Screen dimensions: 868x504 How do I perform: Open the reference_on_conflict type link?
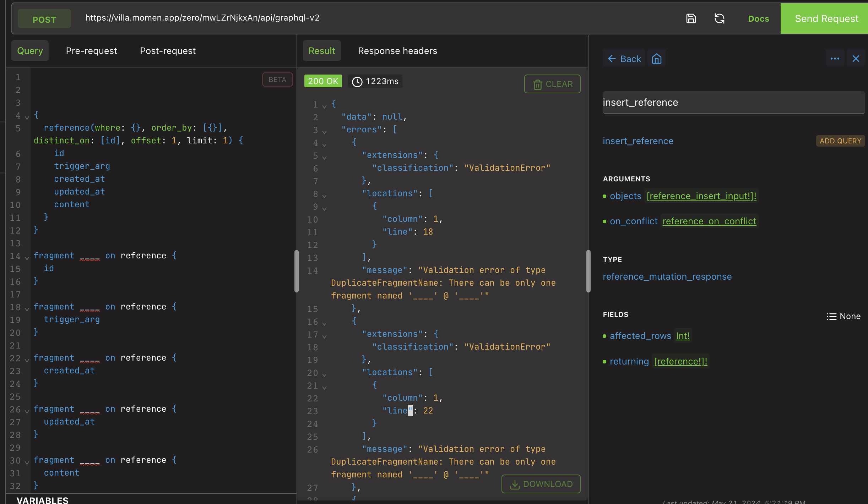709,221
